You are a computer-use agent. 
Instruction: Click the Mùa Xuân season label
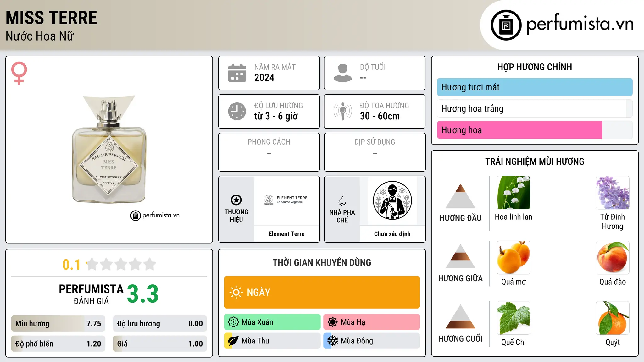[257, 322]
